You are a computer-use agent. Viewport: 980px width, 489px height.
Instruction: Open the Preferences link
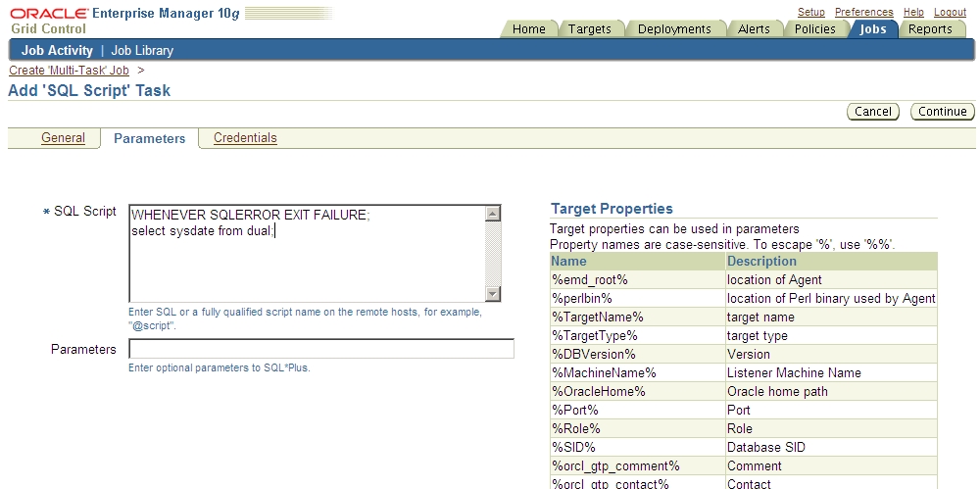pos(863,12)
